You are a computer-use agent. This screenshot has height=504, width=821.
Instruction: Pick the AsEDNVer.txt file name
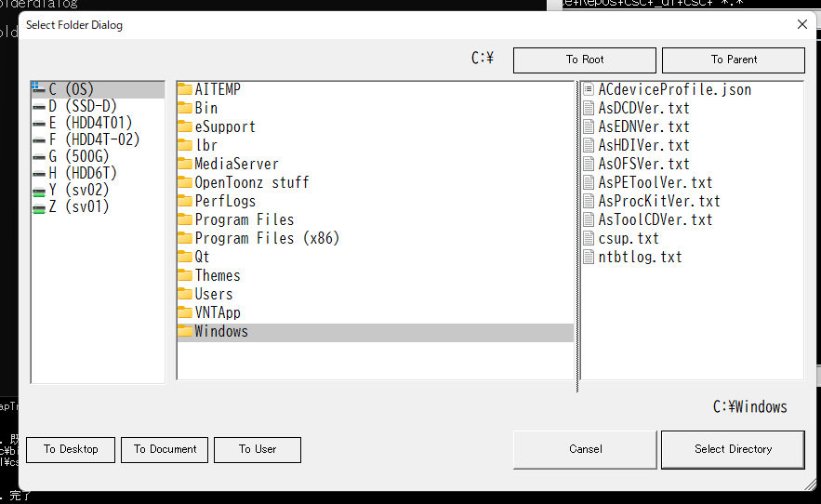(643, 126)
